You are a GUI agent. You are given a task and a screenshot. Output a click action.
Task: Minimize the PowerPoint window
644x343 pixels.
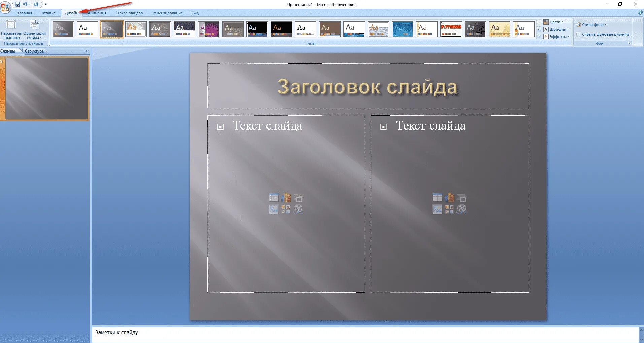(605, 4)
